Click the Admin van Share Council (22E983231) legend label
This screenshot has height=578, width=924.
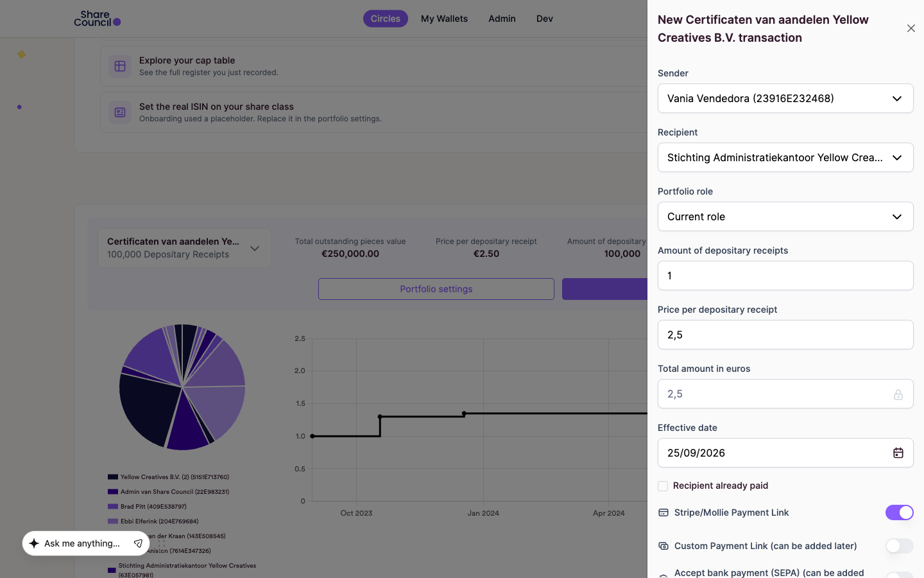point(175,492)
